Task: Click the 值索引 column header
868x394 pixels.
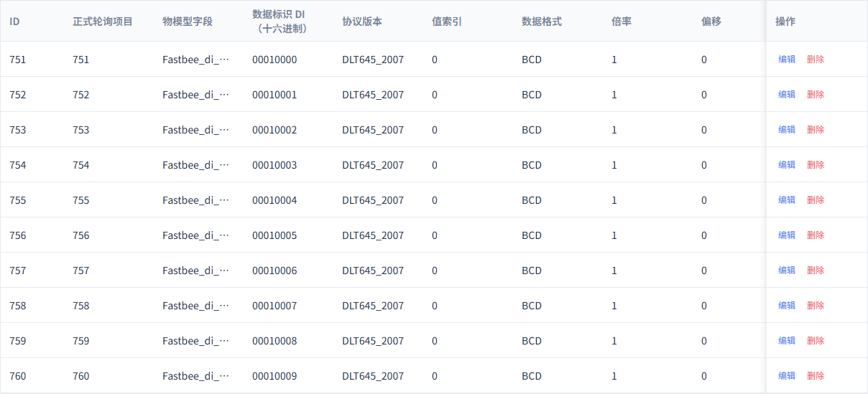Action: [447, 22]
